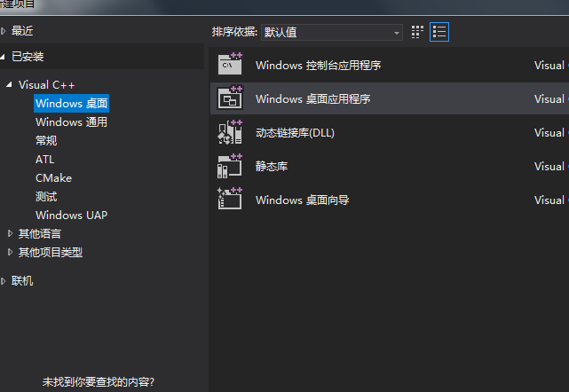The width and height of the screenshot is (569, 392).
Task: Select the ATL category
Action: click(45, 159)
